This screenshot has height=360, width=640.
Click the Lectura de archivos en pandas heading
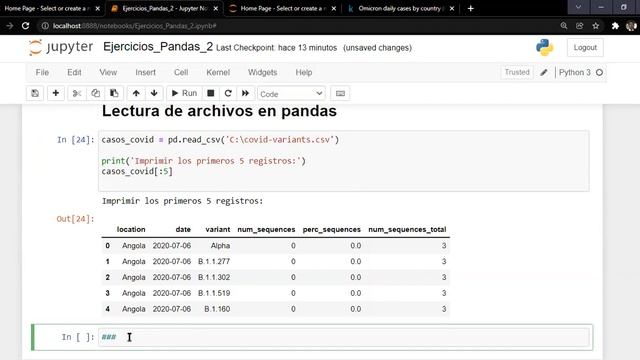click(219, 111)
